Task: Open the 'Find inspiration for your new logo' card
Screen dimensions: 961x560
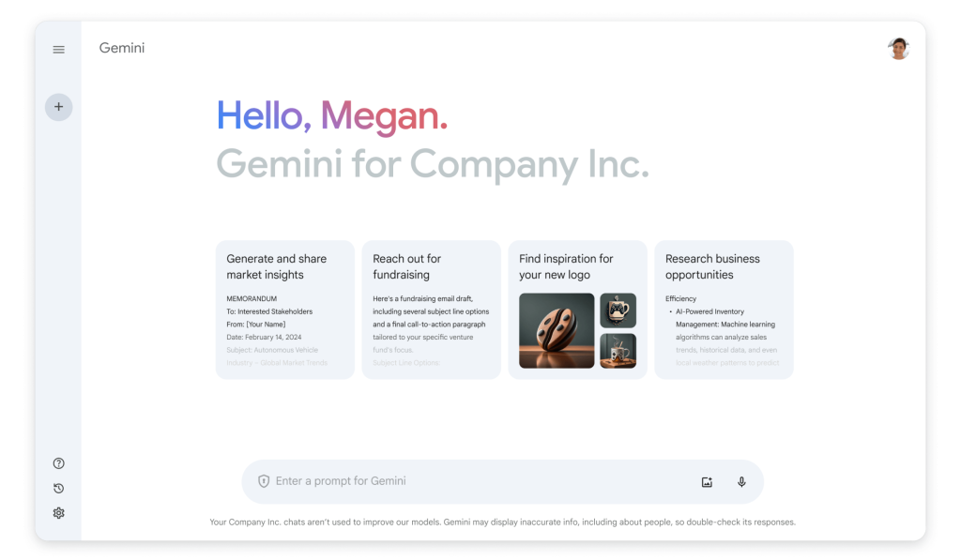Action: tap(577, 310)
